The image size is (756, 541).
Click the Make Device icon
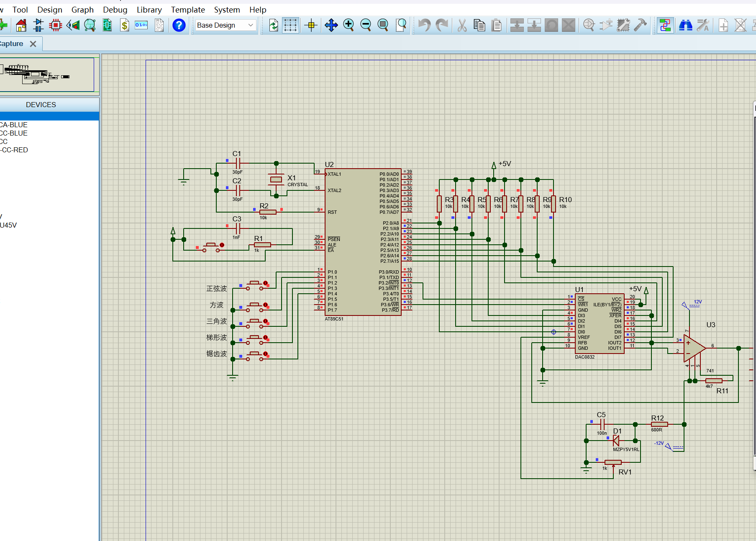(606, 26)
